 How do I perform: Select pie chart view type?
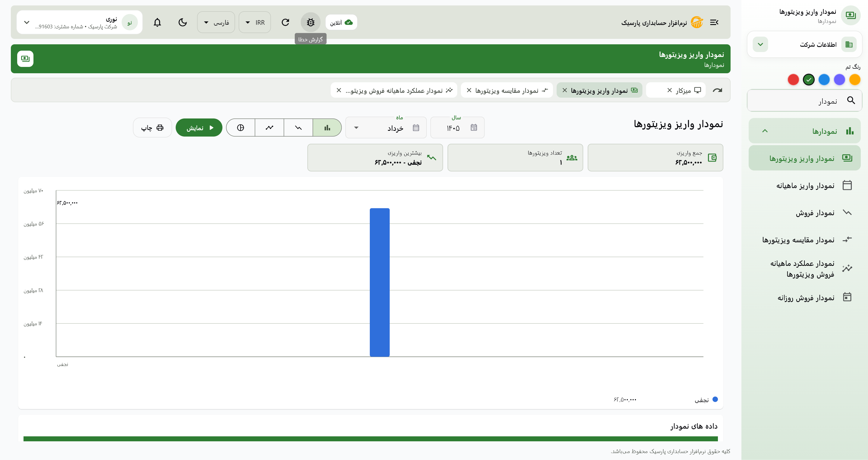(241, 128)
